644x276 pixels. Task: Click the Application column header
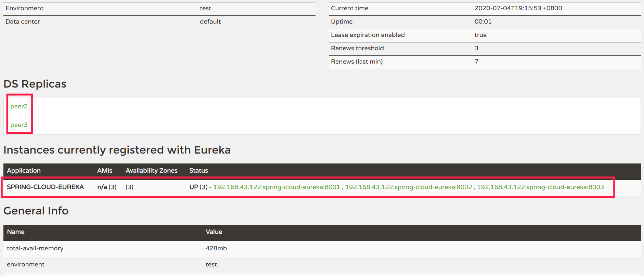pyautogui.click(x=24, y=171)
